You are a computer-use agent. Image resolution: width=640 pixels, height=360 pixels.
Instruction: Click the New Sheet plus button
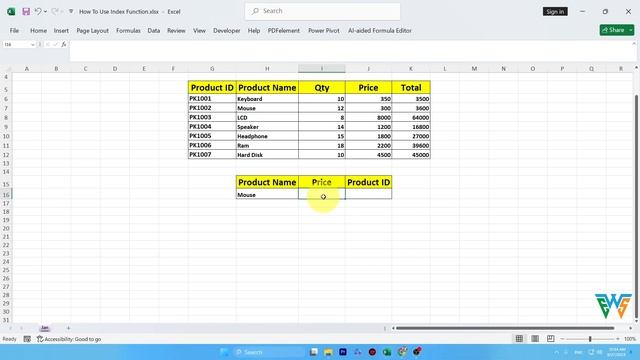[68, 328]
